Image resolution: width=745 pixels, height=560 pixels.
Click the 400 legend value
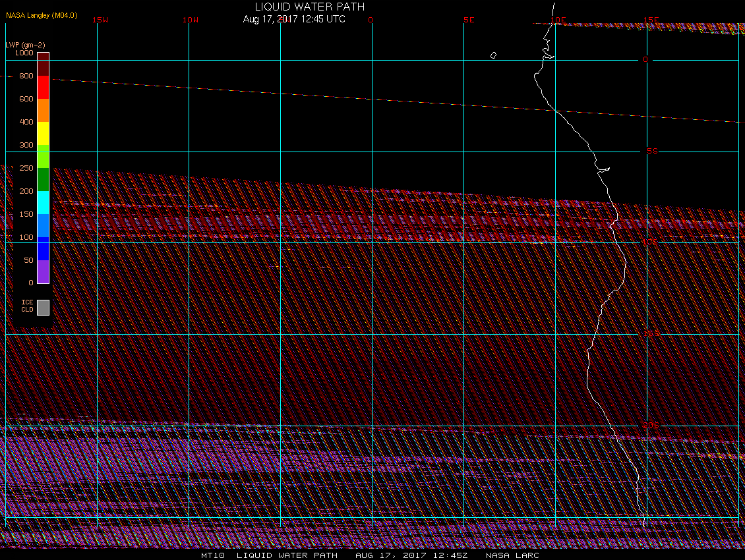pos(26,122)
